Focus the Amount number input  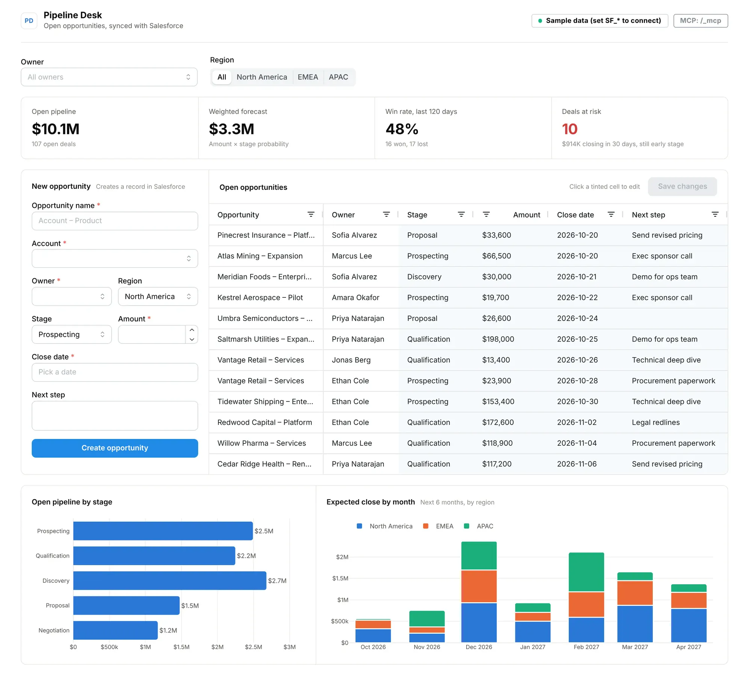(x=152, y=334)
